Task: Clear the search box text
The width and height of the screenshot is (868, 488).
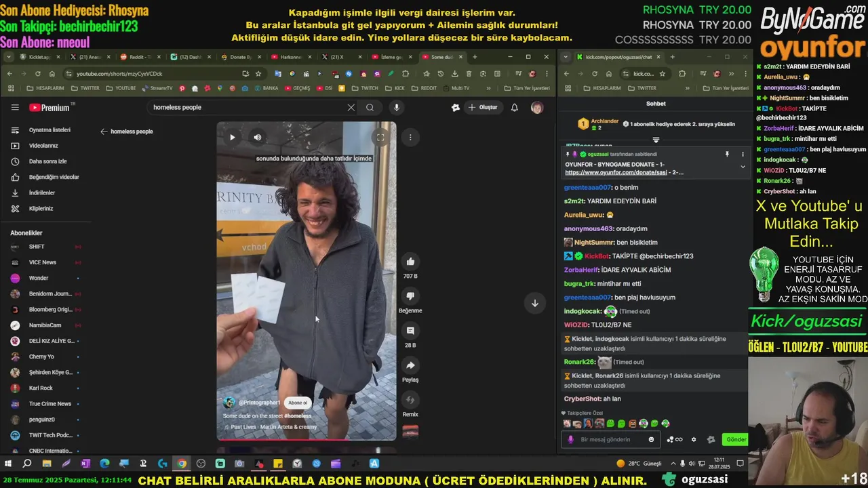Action: click(351, 107)
